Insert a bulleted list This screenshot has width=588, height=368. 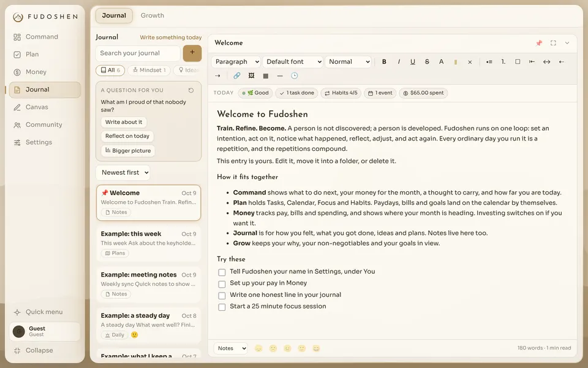(x=489, y=61)
